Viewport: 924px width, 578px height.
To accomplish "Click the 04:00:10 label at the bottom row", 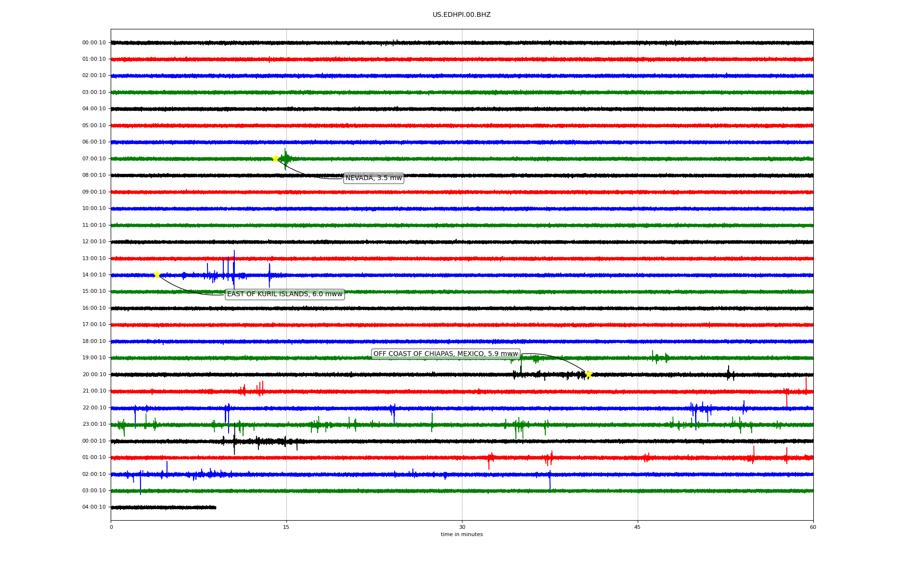I will [94, 507].
